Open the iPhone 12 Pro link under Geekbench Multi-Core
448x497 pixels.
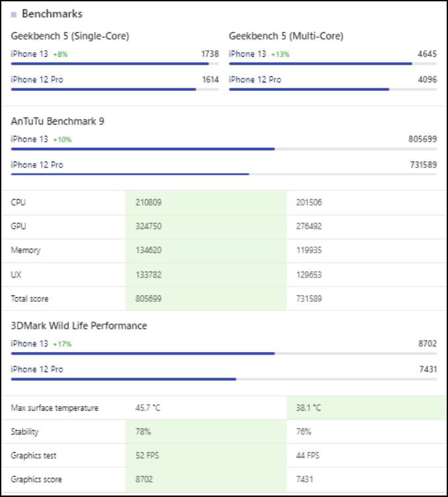tap(255, 80)
